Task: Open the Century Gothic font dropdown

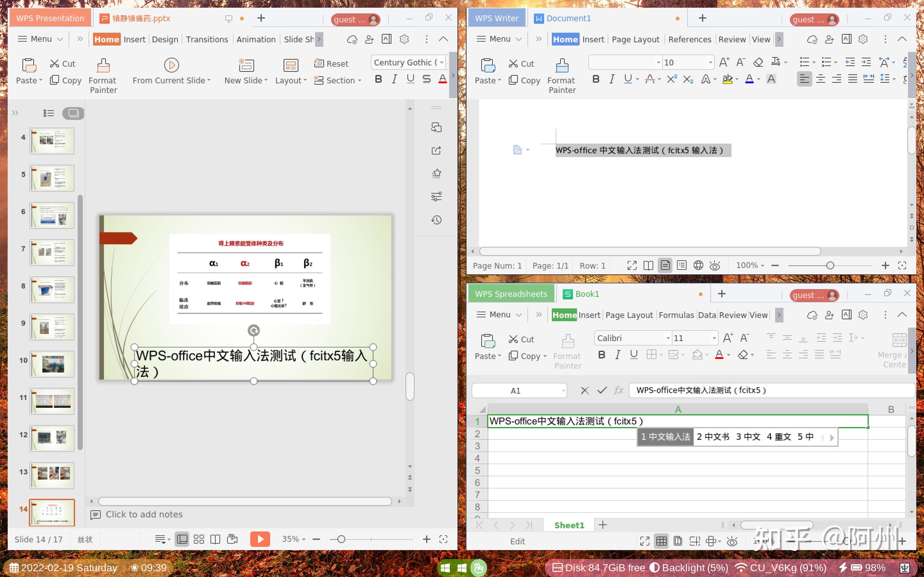Action: [x=442, y=62]
